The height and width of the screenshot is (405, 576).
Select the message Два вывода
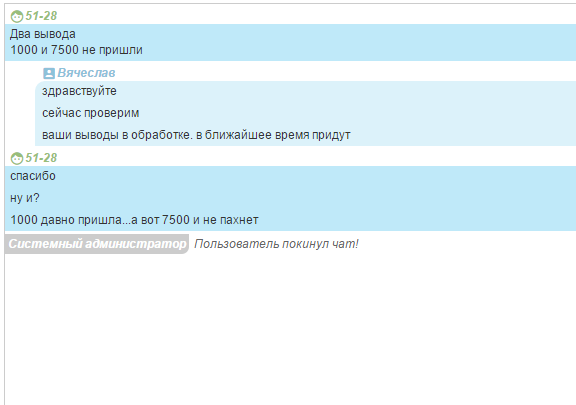click(x=43, y=34)
